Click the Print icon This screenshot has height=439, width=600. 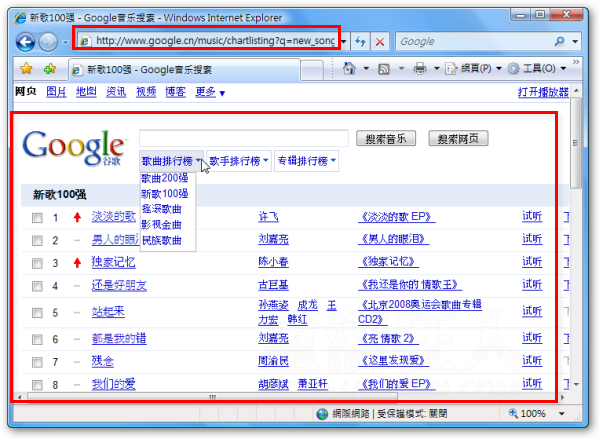coord(420,69)
